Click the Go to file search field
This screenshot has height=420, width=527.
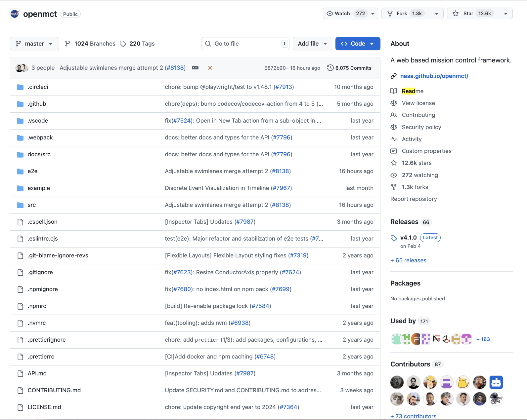tap(245, 44)
